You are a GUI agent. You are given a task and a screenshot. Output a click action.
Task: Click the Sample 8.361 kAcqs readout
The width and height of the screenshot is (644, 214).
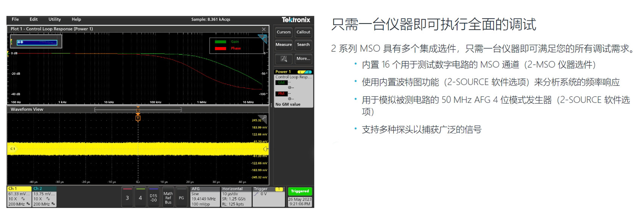(211, 19)
